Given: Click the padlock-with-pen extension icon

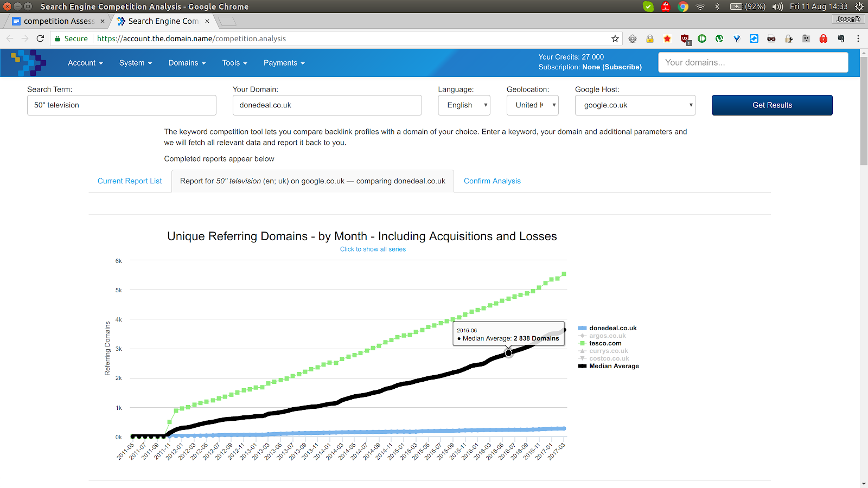Looking at the screenshot, I should [x=789, y=38].
